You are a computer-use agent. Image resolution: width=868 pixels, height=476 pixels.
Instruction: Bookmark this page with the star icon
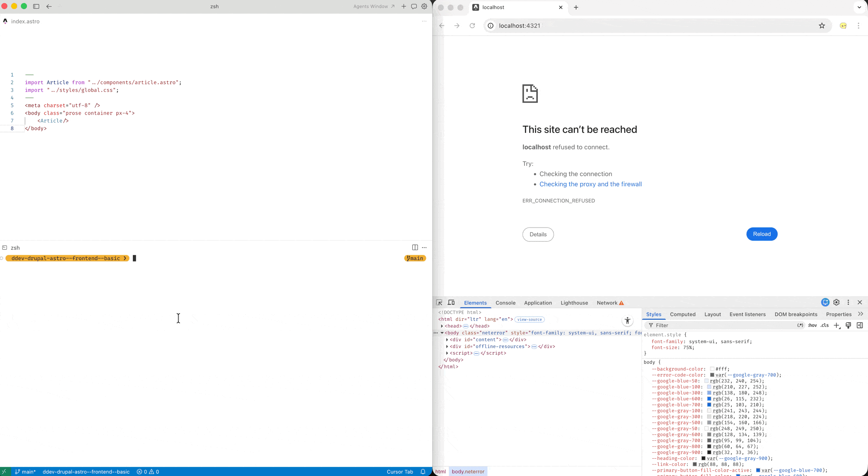tap(822, 26)
